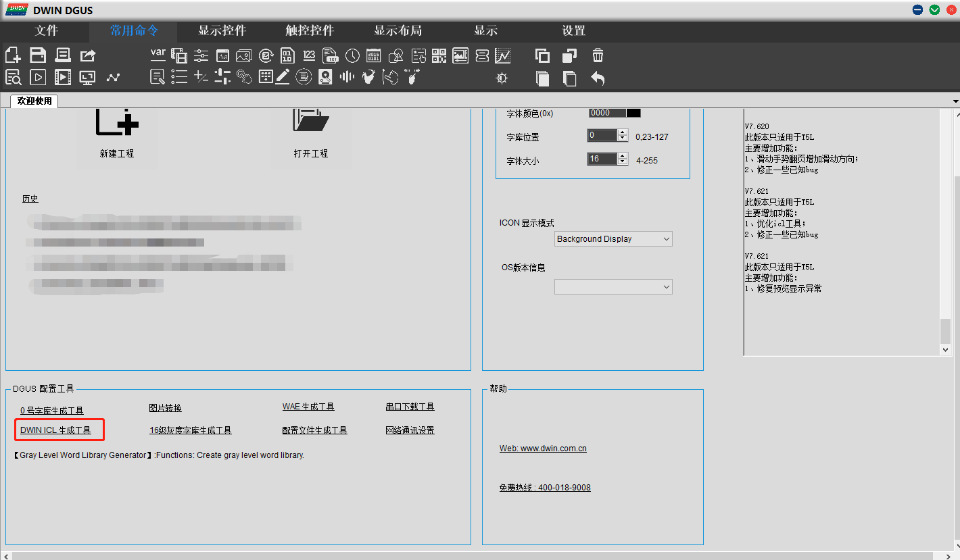Open the WAE 生成工具 link
The width and height of the screenshot is (960, 560).
tap(308, 407)
